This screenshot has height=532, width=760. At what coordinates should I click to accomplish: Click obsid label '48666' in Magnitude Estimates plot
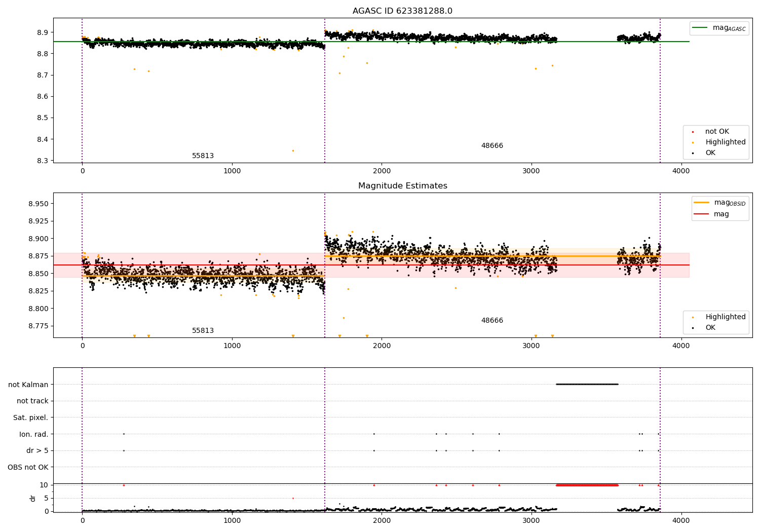pyautogui.click(x=492, y=321)
